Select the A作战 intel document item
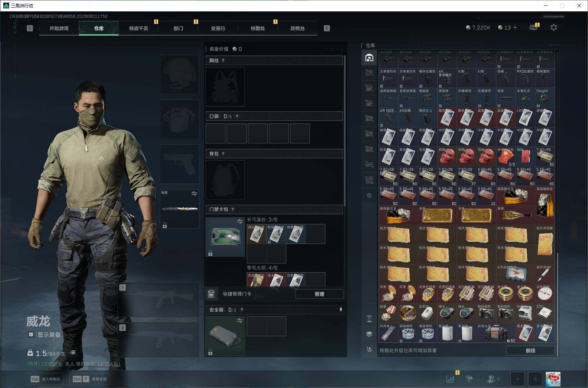This screenshot has height=388, width=588. (516, 274)
